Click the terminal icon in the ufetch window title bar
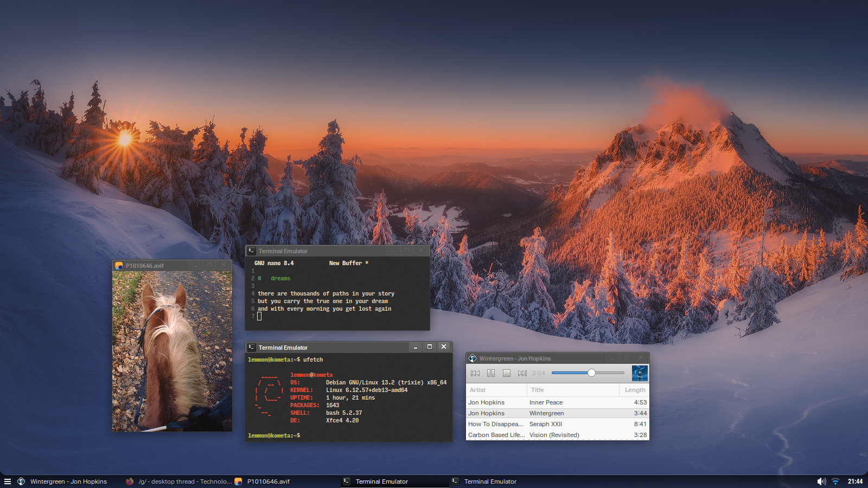Screen dimensions: 868x488 pos(252,347)
